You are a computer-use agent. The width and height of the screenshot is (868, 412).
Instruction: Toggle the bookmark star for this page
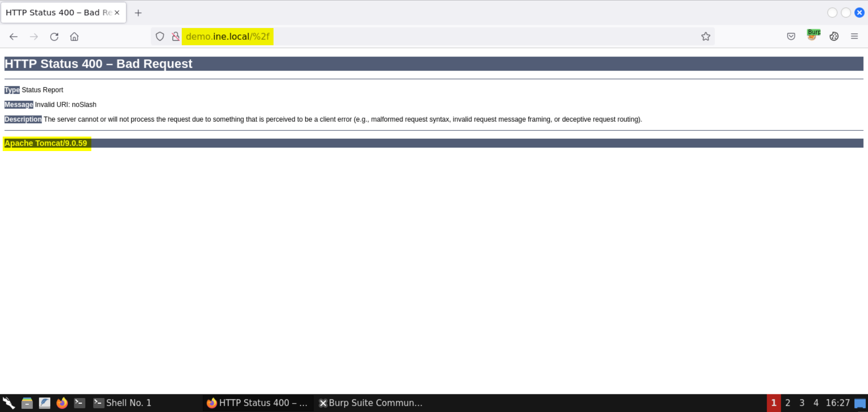tap(705, 36)
